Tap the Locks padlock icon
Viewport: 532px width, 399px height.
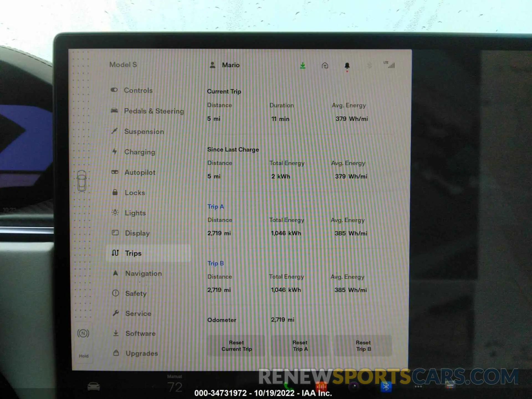[x=115, y=192]
